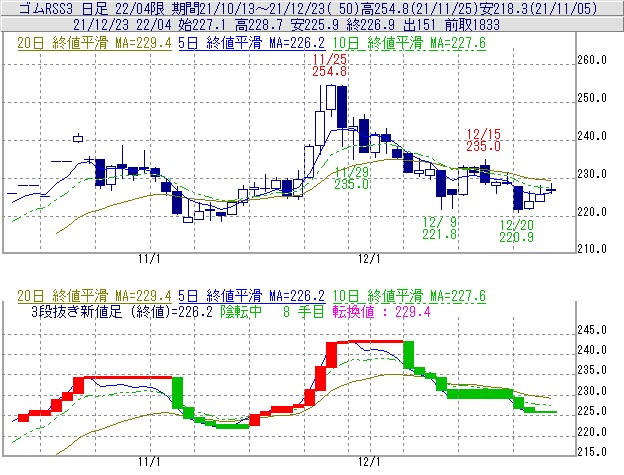Click the 11/29 235.0 green annotation

coord(351,178)
